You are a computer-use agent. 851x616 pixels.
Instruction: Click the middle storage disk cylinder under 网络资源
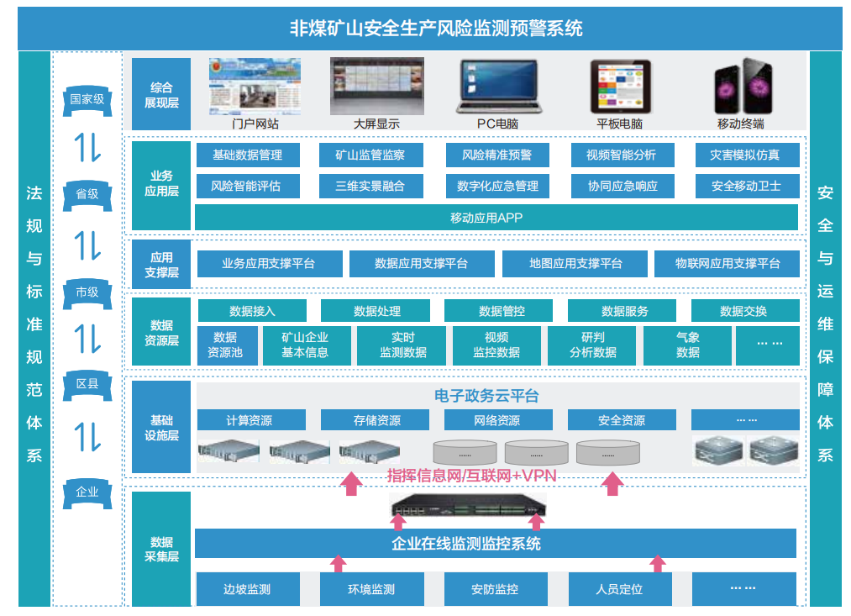point(536,452)
